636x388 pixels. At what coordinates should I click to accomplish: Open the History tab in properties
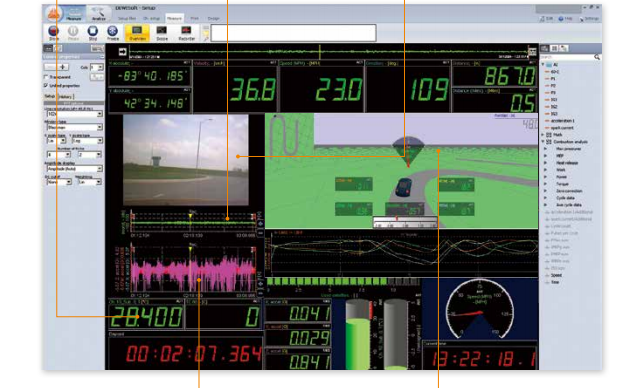[x=66, y=96]
